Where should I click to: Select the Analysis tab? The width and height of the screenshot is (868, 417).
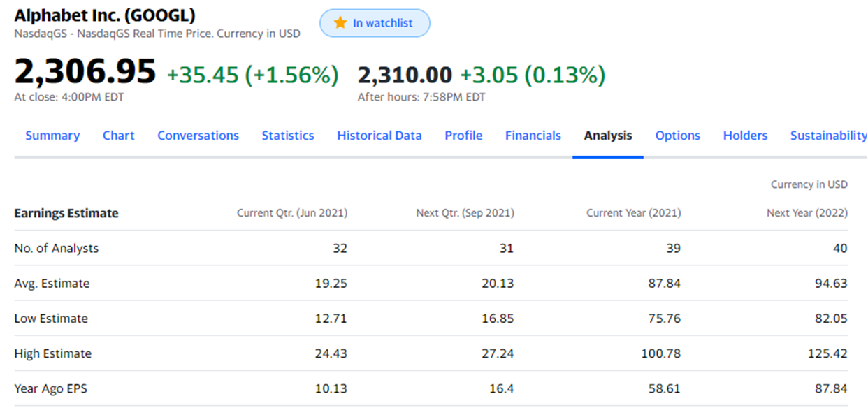608,136
